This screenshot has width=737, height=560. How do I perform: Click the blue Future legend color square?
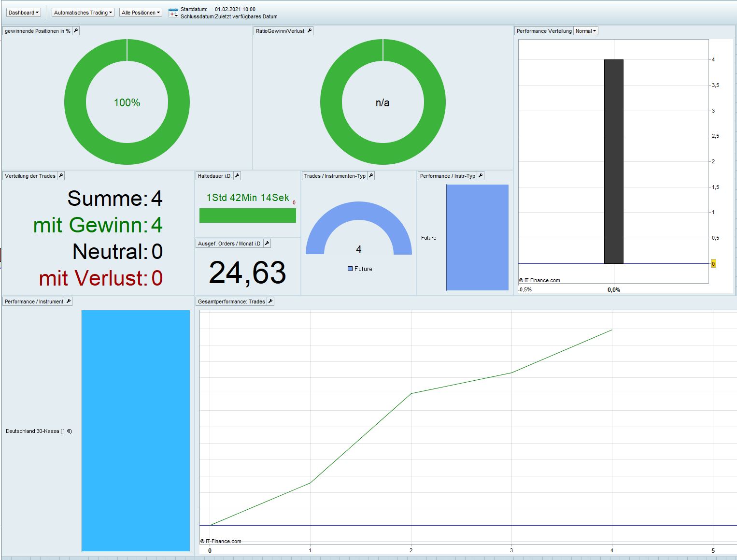click(x=350, y=269)
